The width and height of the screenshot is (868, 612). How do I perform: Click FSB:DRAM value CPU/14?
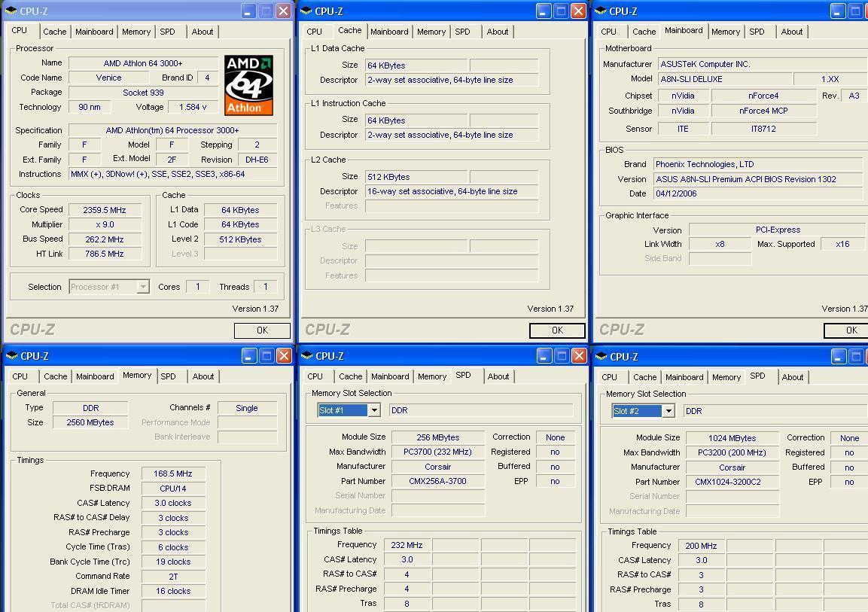point(172,488)
